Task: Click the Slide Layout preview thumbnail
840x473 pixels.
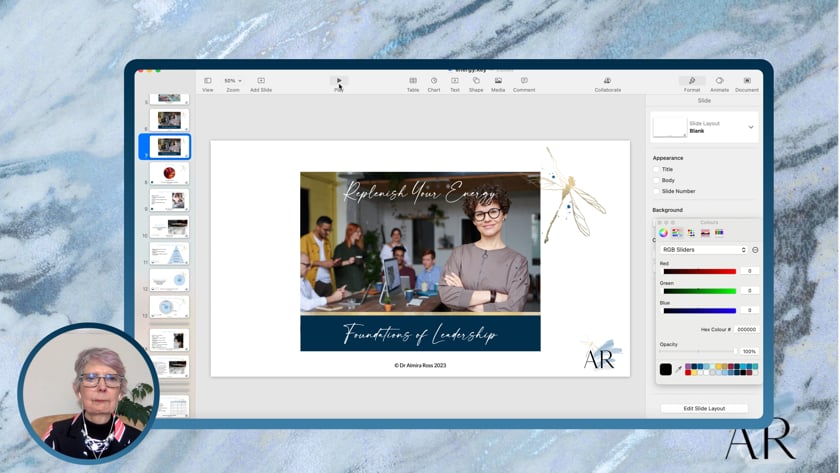Action: point(670,127)
